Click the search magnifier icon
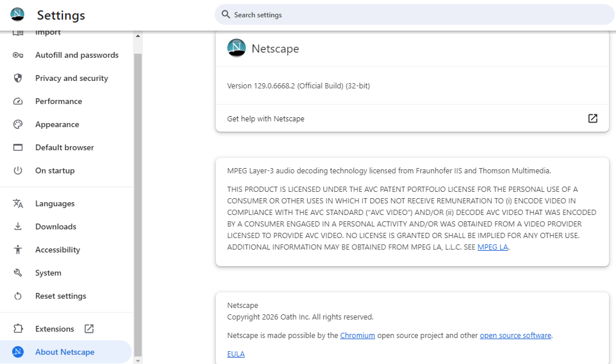The image size is (616, 364). pos(226,14)
